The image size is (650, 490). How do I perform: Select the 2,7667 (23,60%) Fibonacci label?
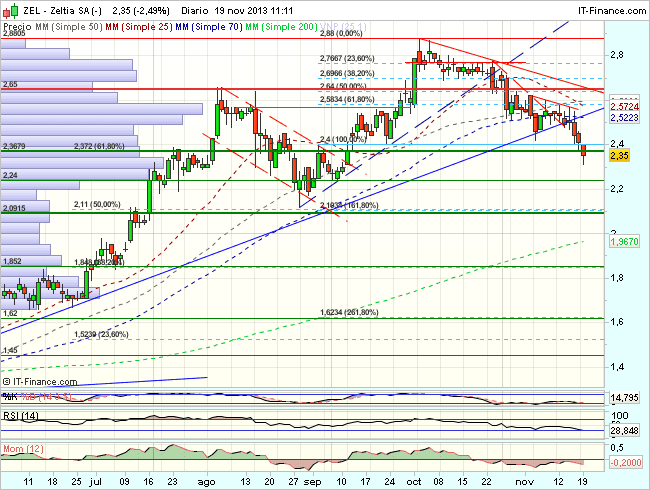347,58
